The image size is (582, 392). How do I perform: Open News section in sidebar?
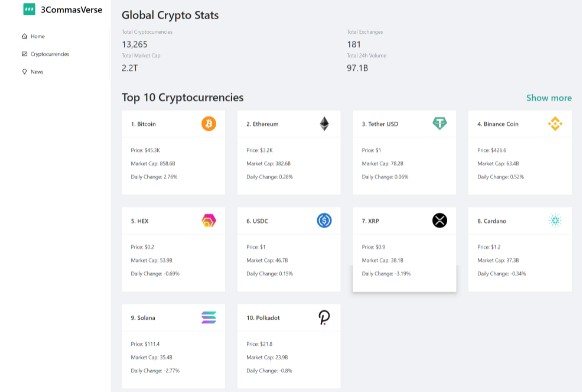coord(33,72)
